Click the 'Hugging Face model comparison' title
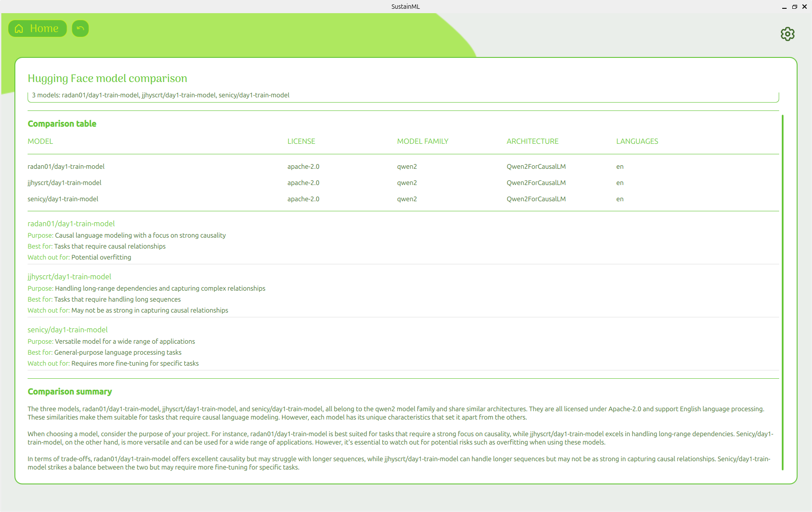Screen dimensions: 812x512 107,78
